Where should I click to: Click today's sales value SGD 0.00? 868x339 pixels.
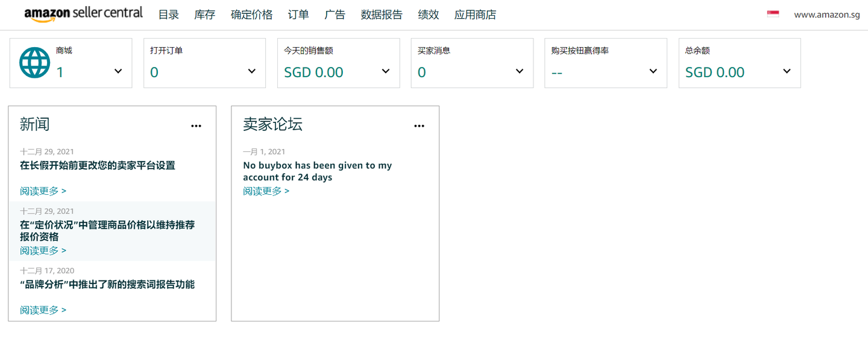[313, 72]
